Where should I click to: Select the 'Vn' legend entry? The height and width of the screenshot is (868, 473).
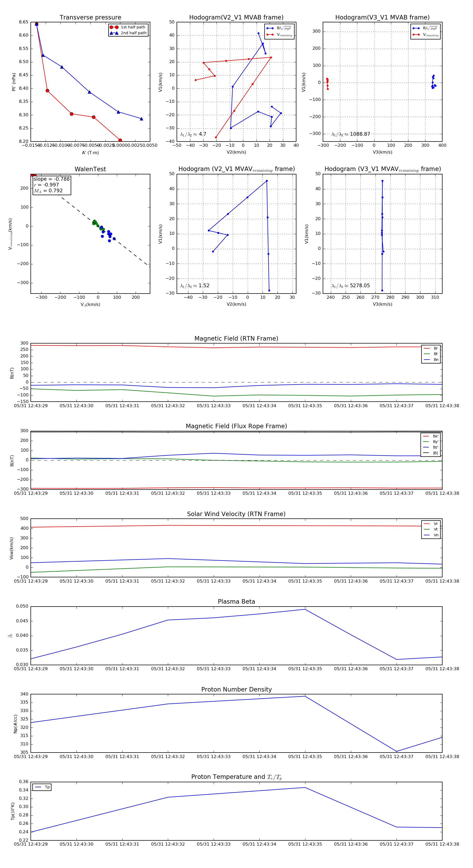tap(431, 535)
